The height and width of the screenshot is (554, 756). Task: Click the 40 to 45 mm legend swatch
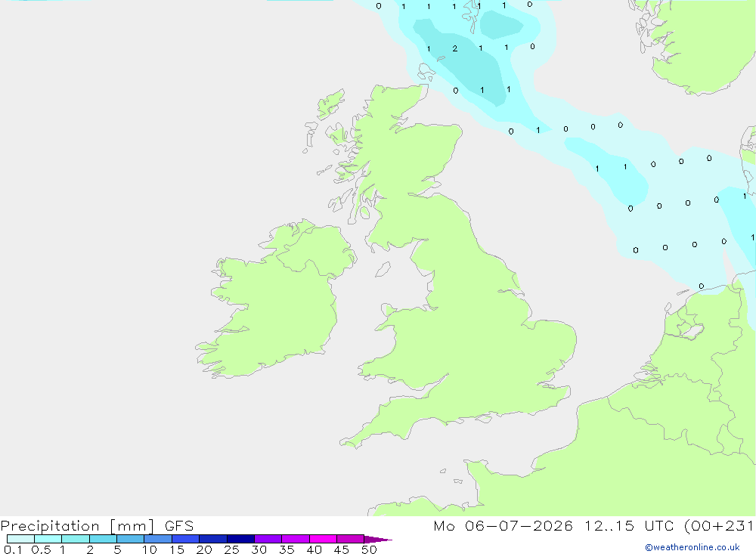coord(323,539)
